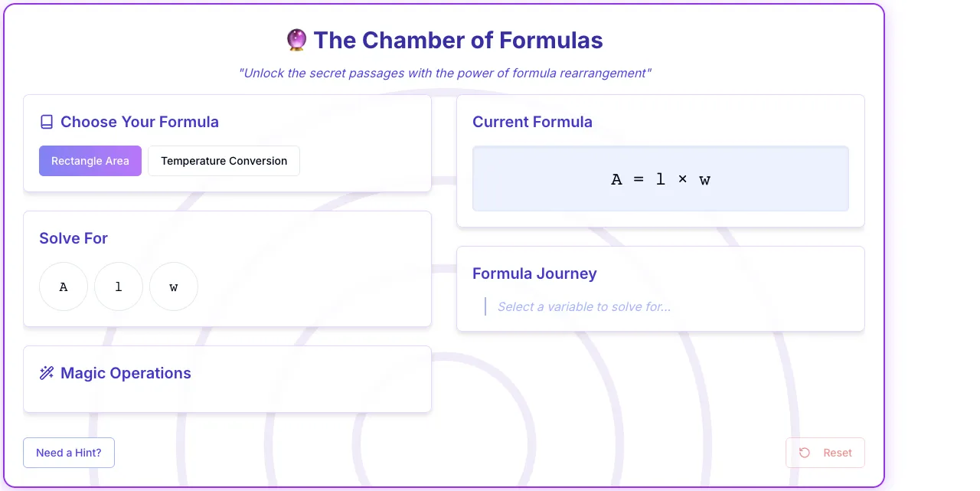
Task: Click the Choose Your Formula heading text
Action: [139, 122]
